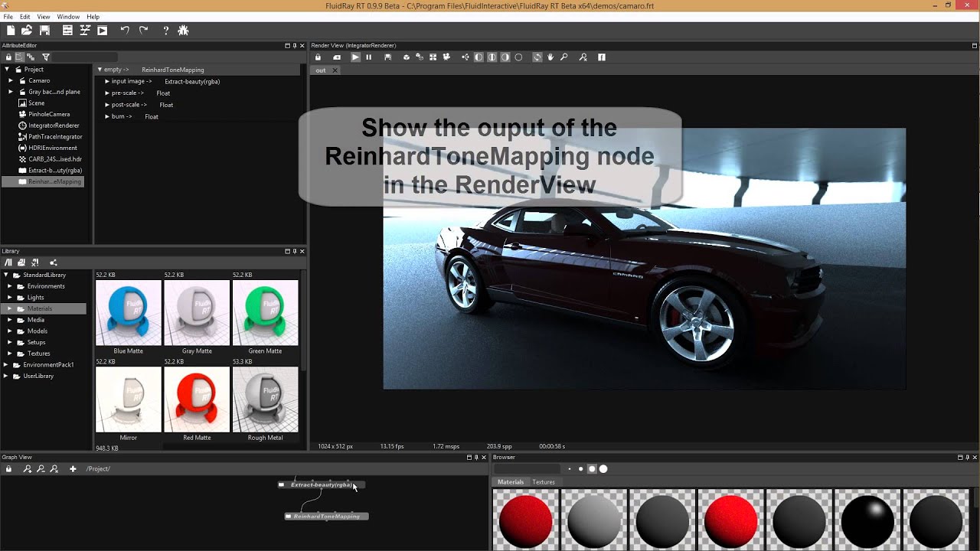Close the out tab in Render View
This screenshot has width=980, height=551.
[335, 70]
